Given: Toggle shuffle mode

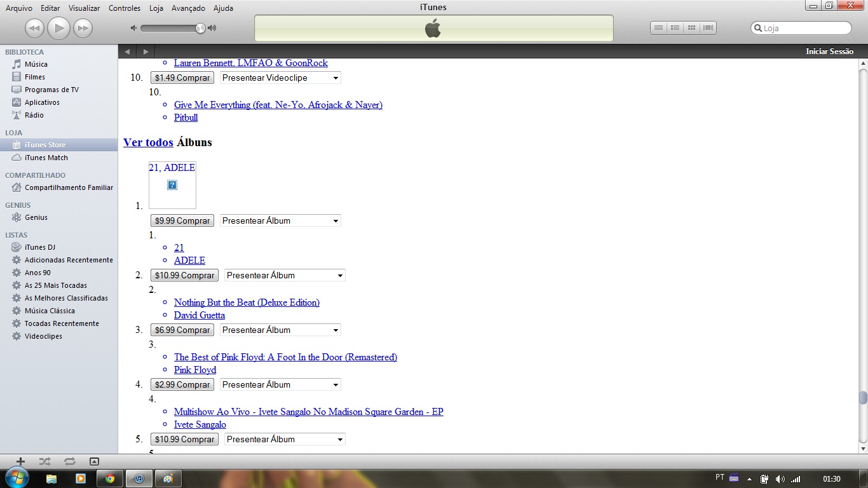Looking at the screenshot, I should (x=44, y=461).
